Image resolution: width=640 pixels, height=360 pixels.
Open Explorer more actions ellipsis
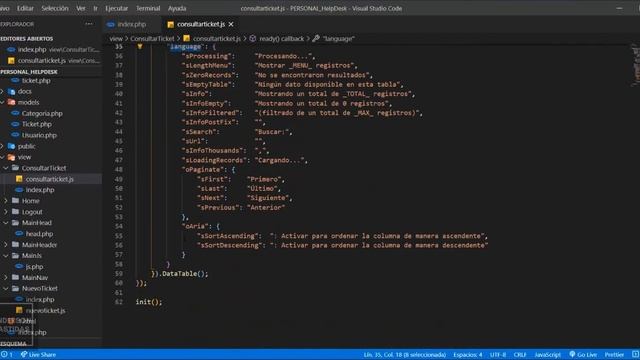point(89,24)
